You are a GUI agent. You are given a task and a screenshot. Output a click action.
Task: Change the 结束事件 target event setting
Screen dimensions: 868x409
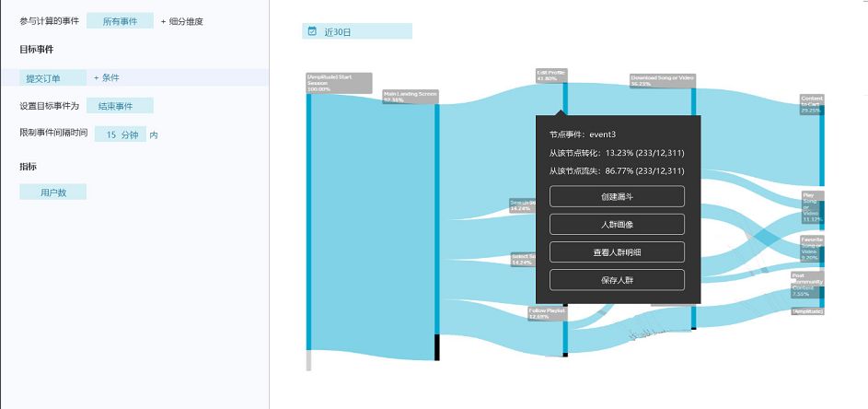(x=120, y=106)
